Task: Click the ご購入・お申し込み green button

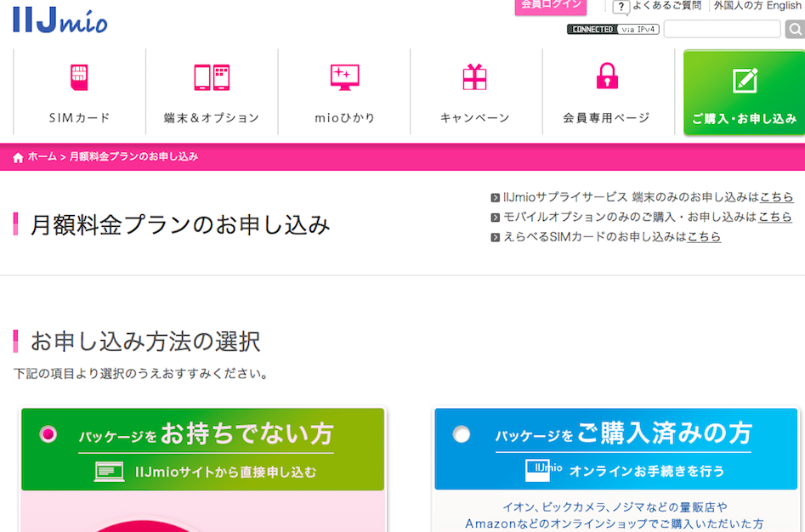Action: coord(745,93)
